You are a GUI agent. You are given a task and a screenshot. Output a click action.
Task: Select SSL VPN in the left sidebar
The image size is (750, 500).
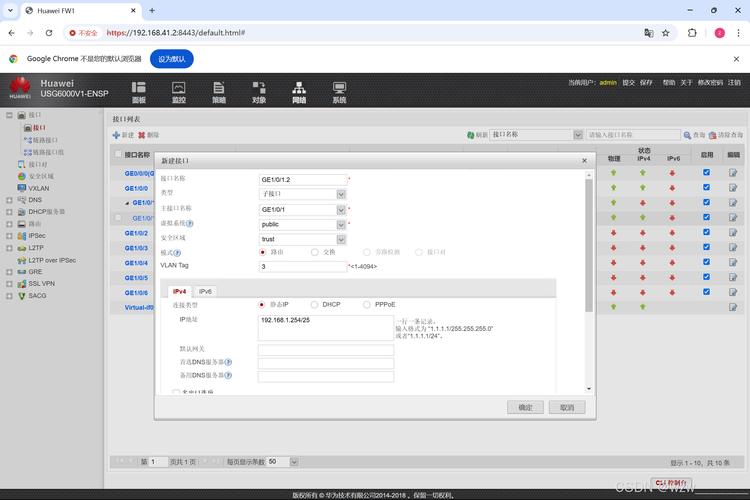(41, 283)
